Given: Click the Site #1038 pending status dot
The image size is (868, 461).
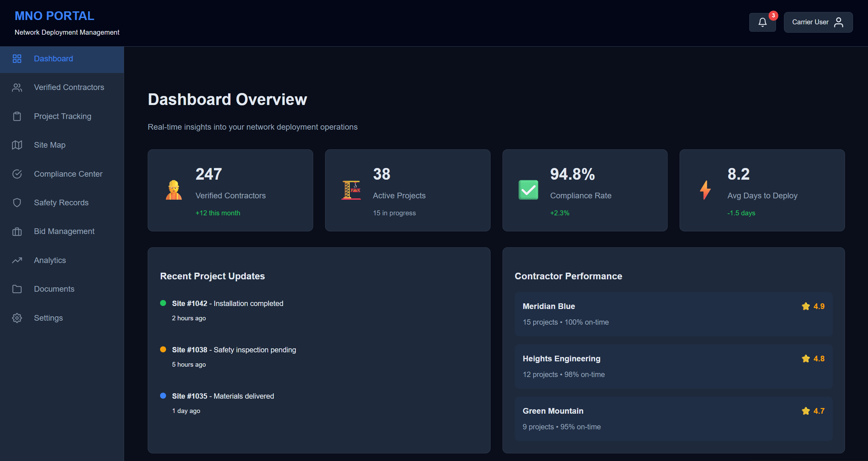Looking at the screenshot, I should pos(163,350).
